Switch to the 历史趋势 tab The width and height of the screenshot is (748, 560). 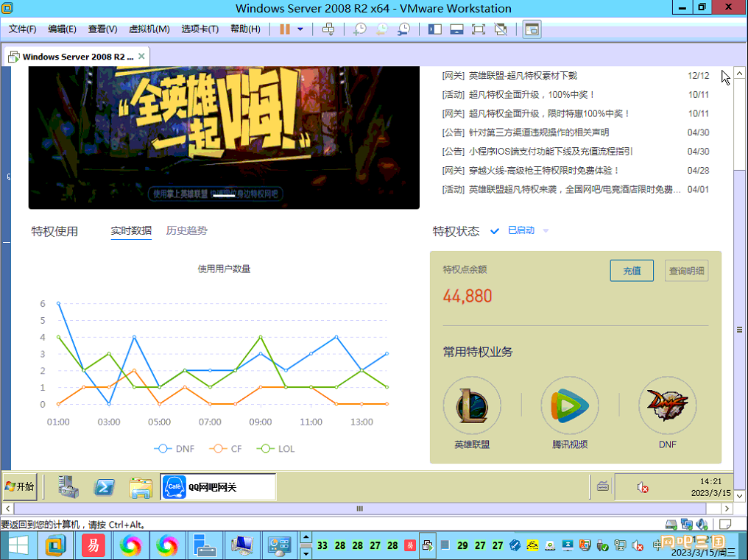[x=186, y=231]
